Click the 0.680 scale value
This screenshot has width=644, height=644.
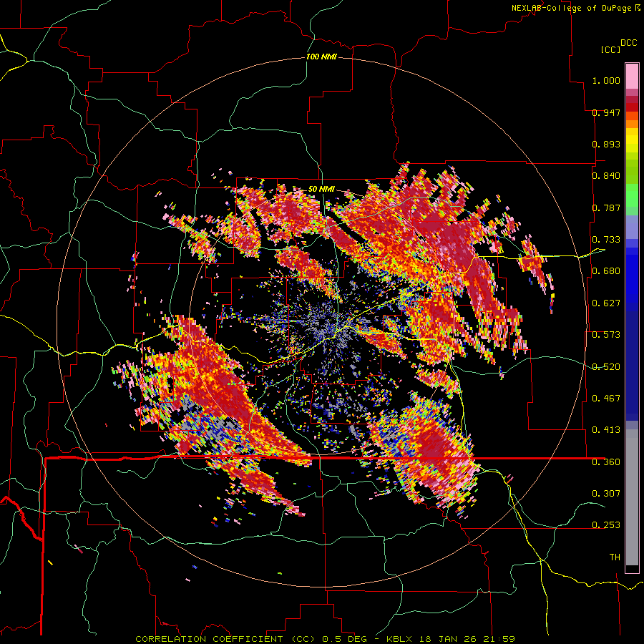coord(606,271)
